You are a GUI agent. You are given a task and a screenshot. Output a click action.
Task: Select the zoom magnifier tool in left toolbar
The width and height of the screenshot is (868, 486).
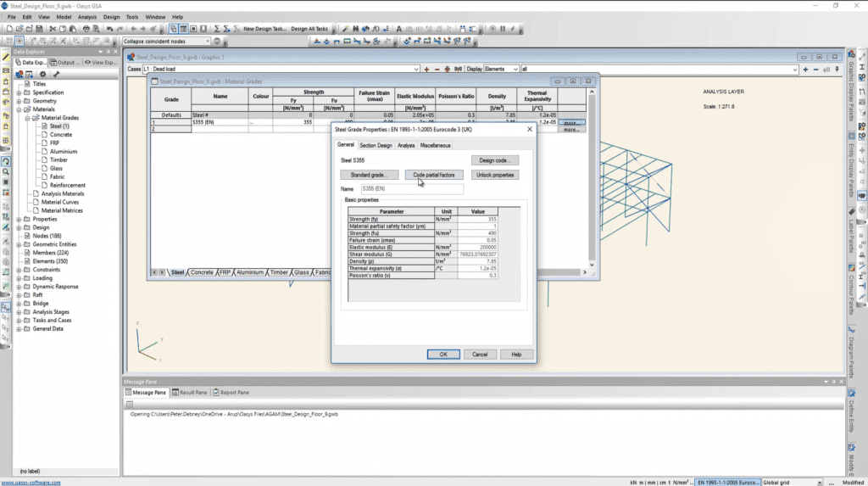pyautogui.click(x=6, y=172)
